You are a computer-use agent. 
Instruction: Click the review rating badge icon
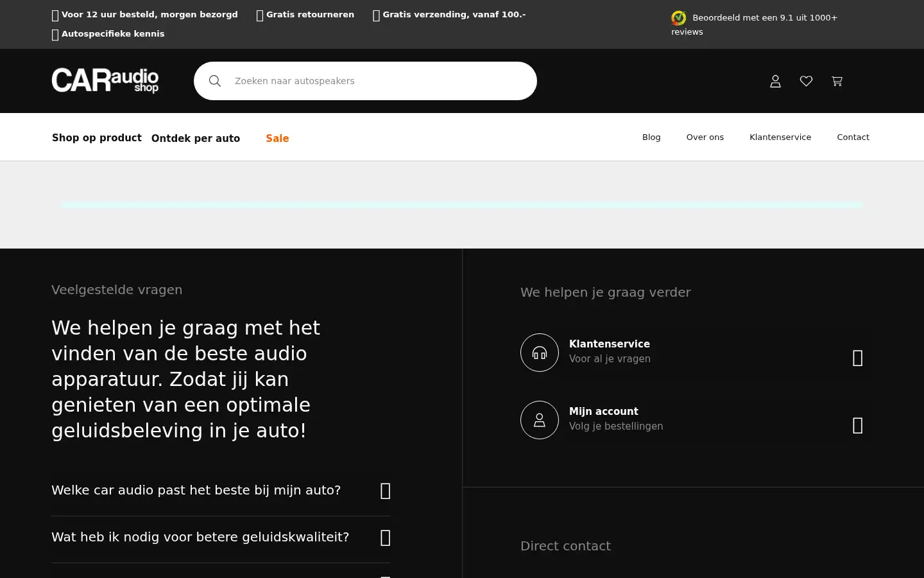click(x=679, y=18)
